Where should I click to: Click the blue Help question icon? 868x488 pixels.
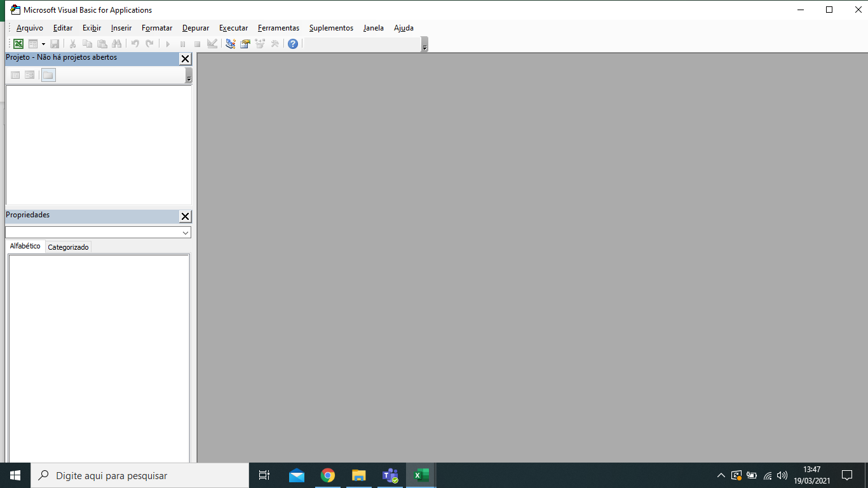coord(292,44)
